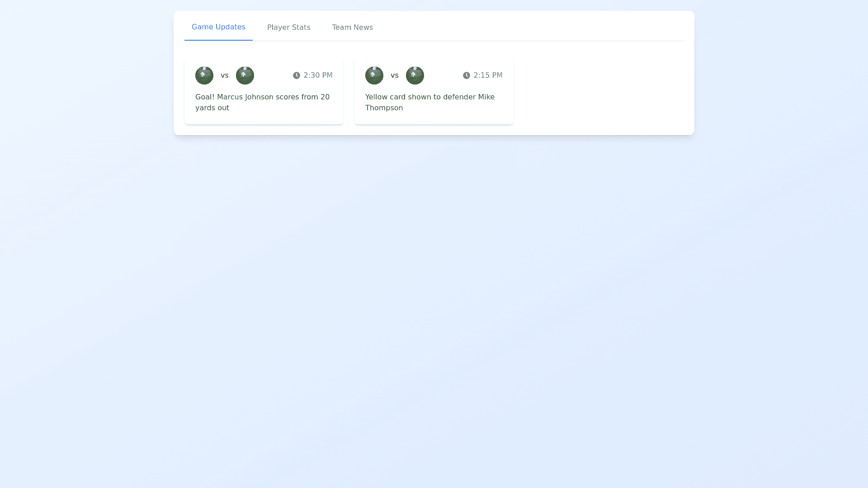The height and width of the screenshot is (488, 868).
Task: Switch to the Player Stats tab
Action: click(x=288, y=28)
